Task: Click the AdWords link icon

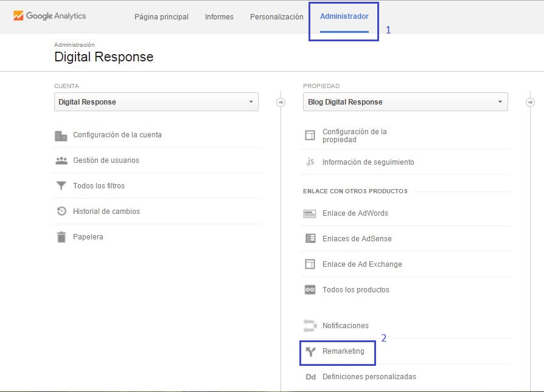Action: click(x=310, y=213)
